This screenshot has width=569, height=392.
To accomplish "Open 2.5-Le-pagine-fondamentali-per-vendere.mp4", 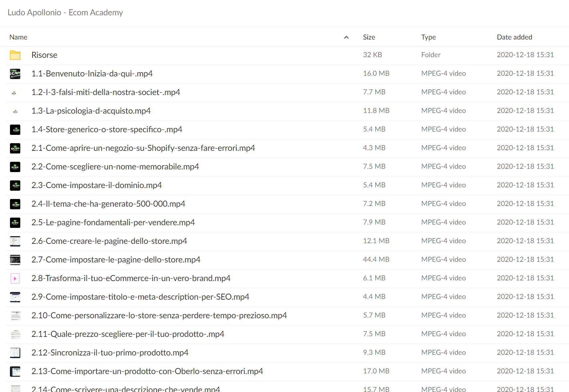I will [x=113, y=222].
